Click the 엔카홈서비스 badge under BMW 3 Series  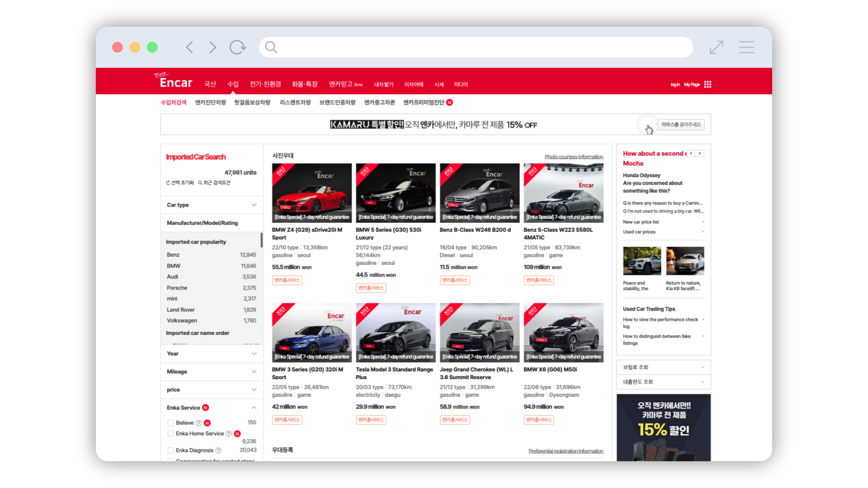[x=287, y=420]
